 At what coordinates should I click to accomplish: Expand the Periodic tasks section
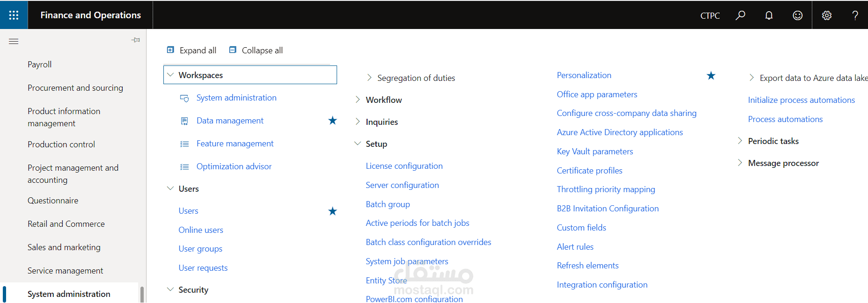coord(740,141)
